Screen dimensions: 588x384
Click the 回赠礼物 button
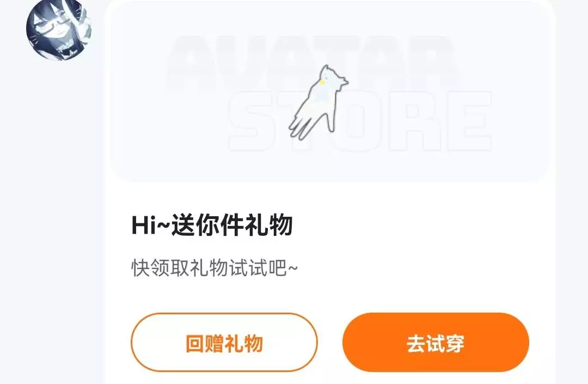(224, 343)
